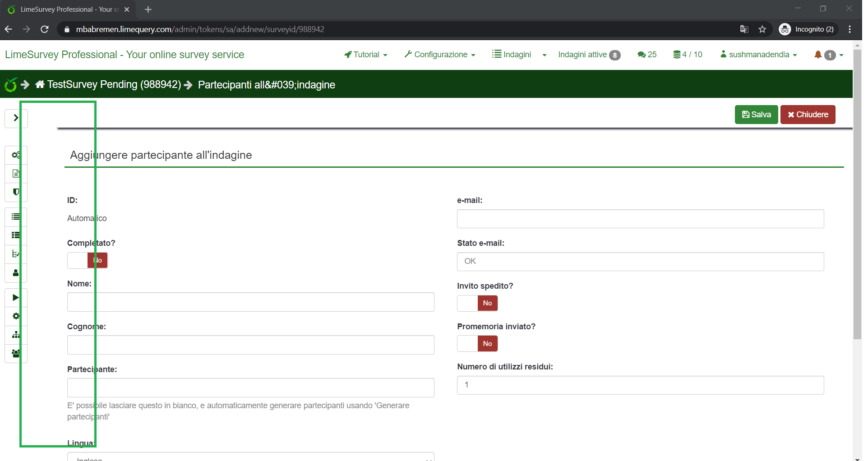Image resolution: width=868 pixels, height=461 pixels.
Task: Click the page vertical scrollbar
Action: 857,194
